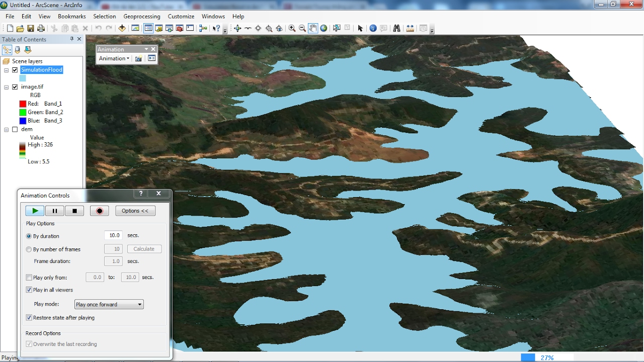Image resolution: width=644 pixels, height=362 pixels.
Task: Click the Red Band_1 color swatch
Action: tap(23, 104)
